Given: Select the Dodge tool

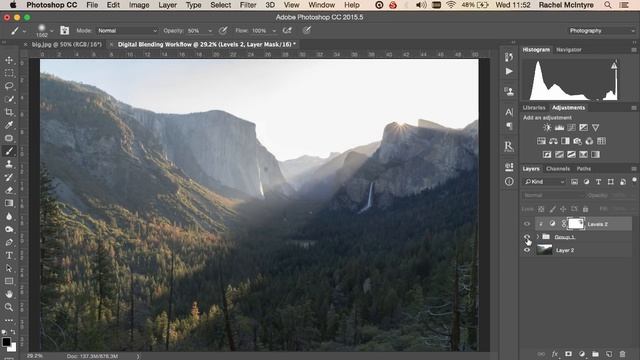Looking at the screenshot, I should 9,229.
